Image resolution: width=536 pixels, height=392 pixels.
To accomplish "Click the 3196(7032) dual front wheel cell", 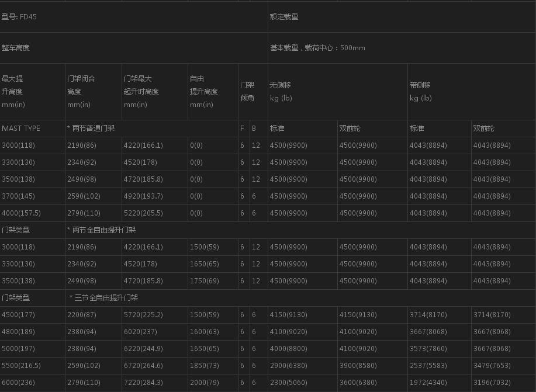I will click(x=492, y=383).
